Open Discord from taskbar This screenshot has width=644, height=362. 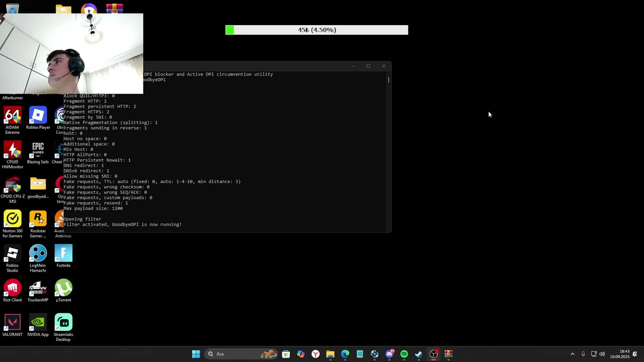(389, 354)
